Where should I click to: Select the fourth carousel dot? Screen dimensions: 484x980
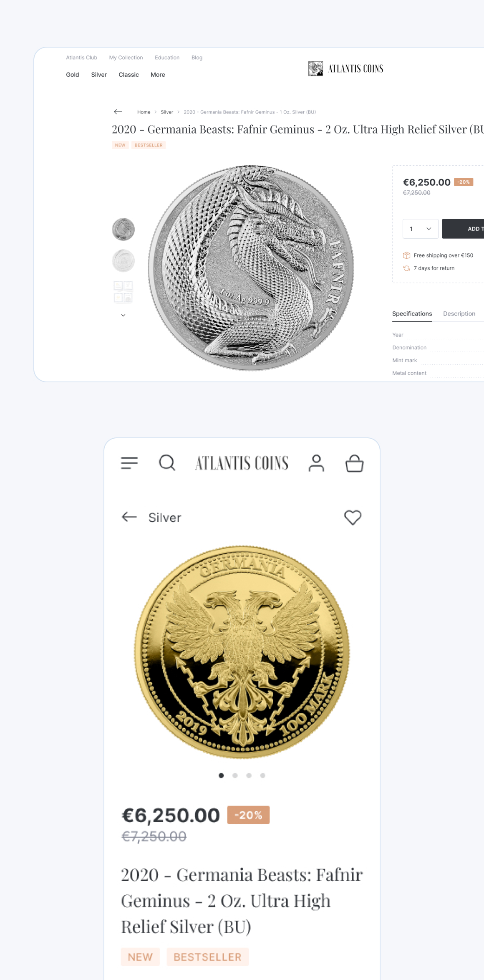(262, 775)
